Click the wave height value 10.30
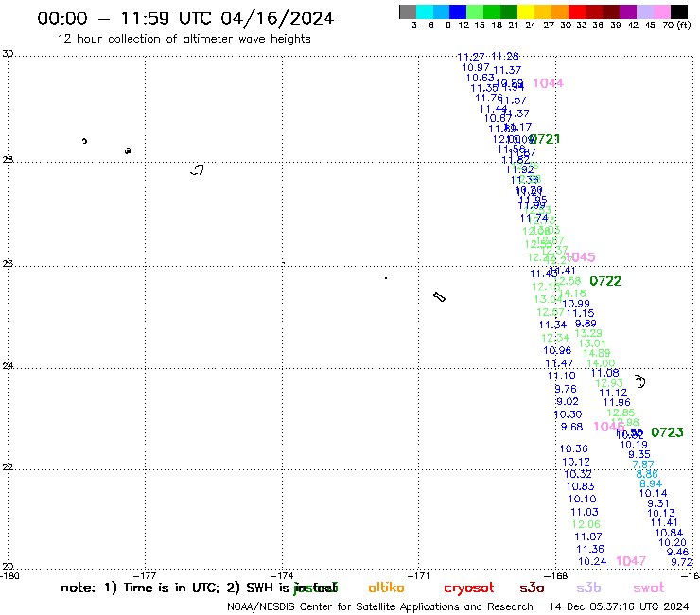This screenshot has width=700, height=615. tap(568, 414)
